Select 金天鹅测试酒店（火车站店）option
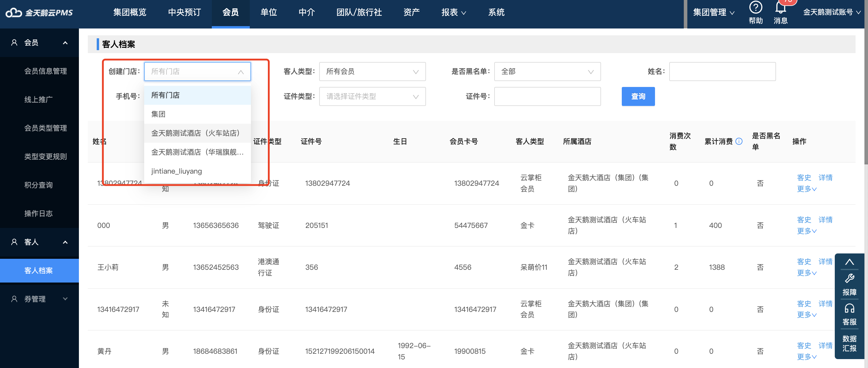Viewport: 868px width, 368px height. pyautogui.click(x=197, y=133)
